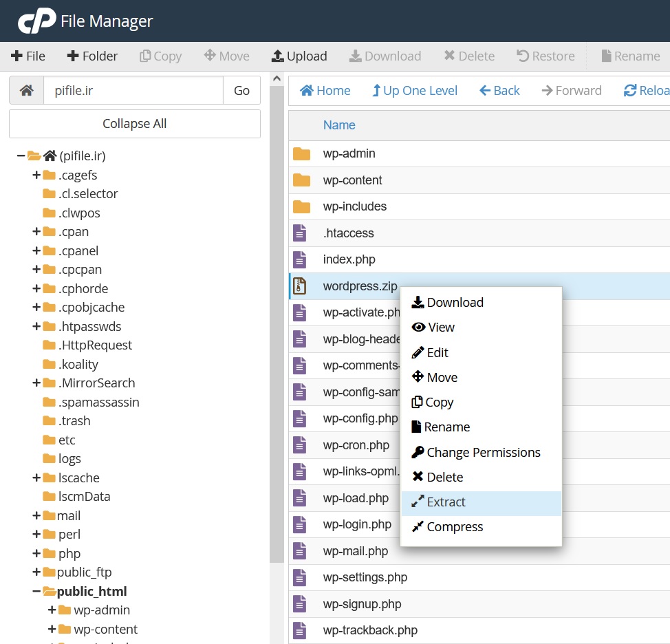Click the wp-includes folder icon in file list

302,206
